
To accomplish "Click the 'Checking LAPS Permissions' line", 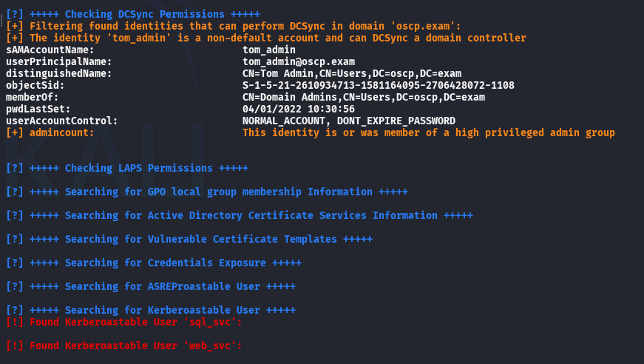I will pos(127,169).
